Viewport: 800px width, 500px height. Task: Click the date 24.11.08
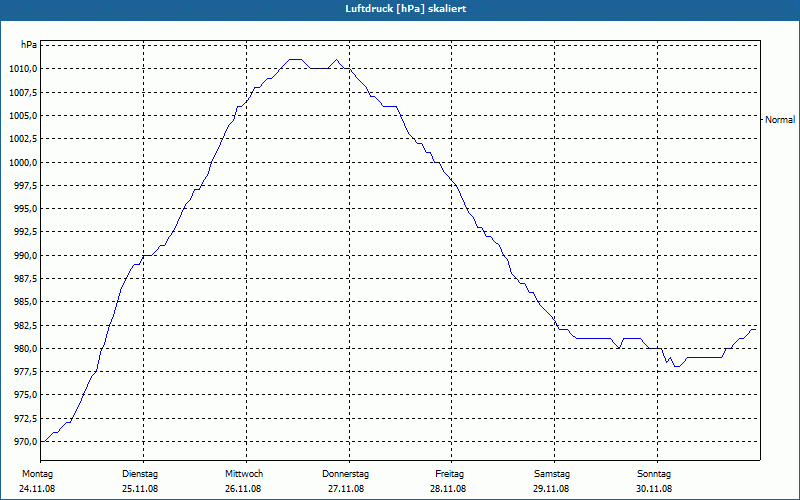tap(37, 489)
